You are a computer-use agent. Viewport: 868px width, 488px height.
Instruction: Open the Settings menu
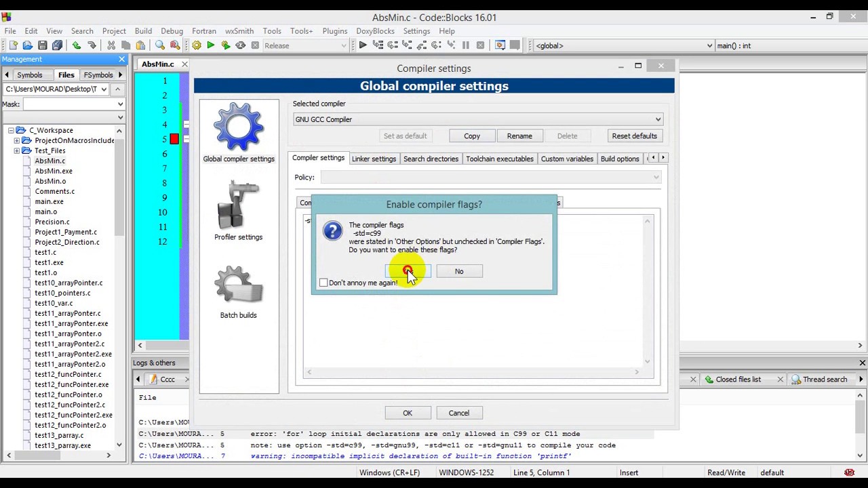coord(416,31)
